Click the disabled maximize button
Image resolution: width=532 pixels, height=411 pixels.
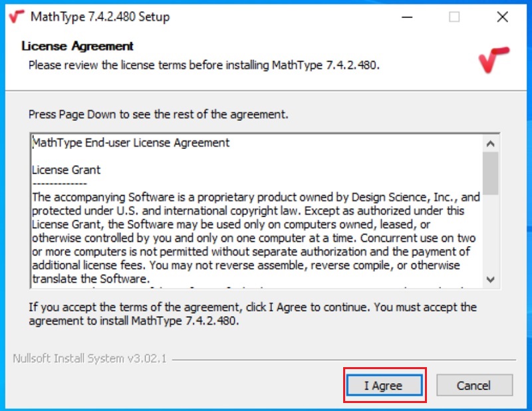[454, 17]
